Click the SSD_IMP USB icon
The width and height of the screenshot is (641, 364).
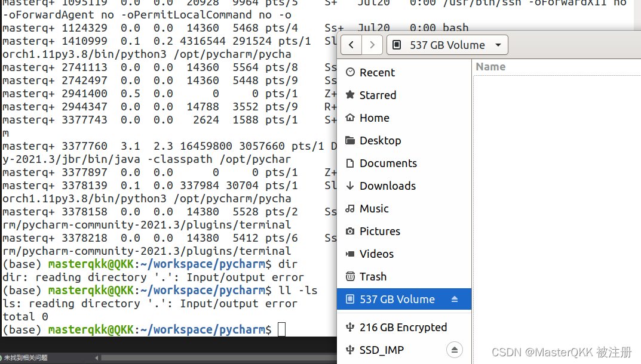coord(350,350)
